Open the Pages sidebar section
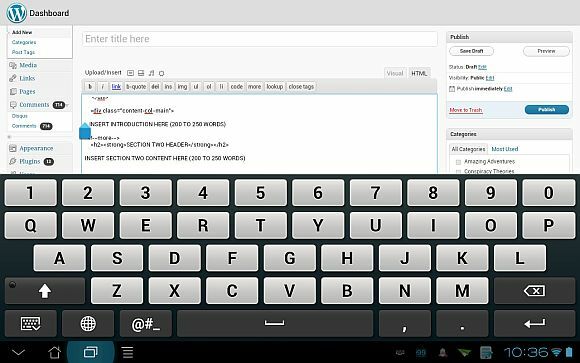This screenshot has height=363, width=580. click(27, 91)
